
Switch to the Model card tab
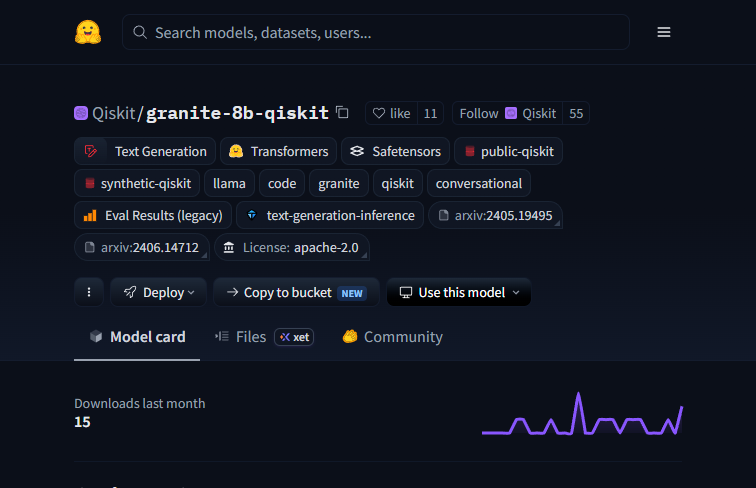point(137,337)
